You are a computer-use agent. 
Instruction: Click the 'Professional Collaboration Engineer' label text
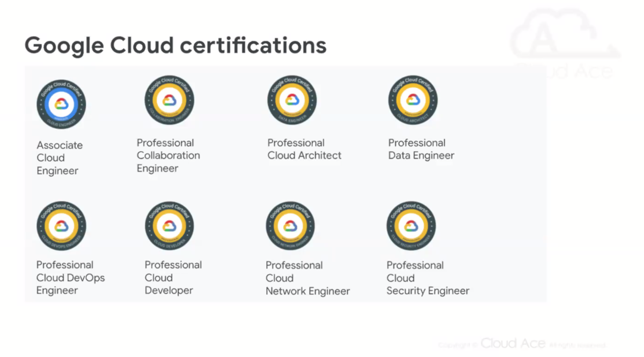(168, 155)
